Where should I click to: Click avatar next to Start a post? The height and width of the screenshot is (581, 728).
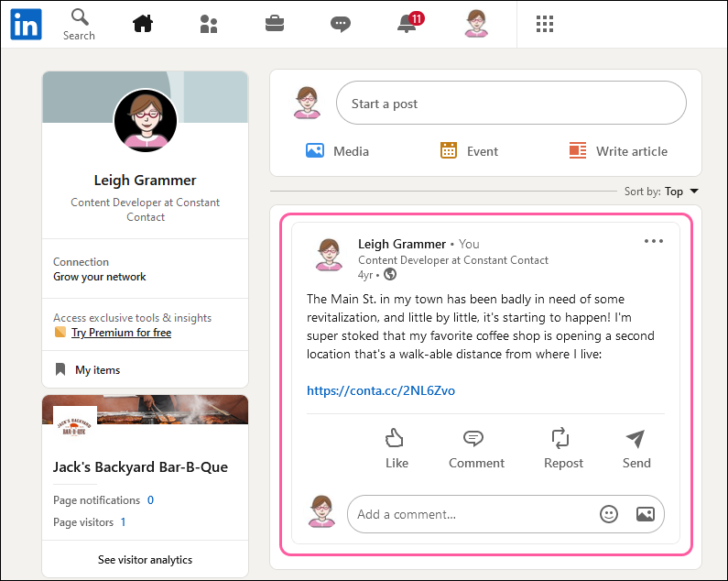tap(307, 103)
